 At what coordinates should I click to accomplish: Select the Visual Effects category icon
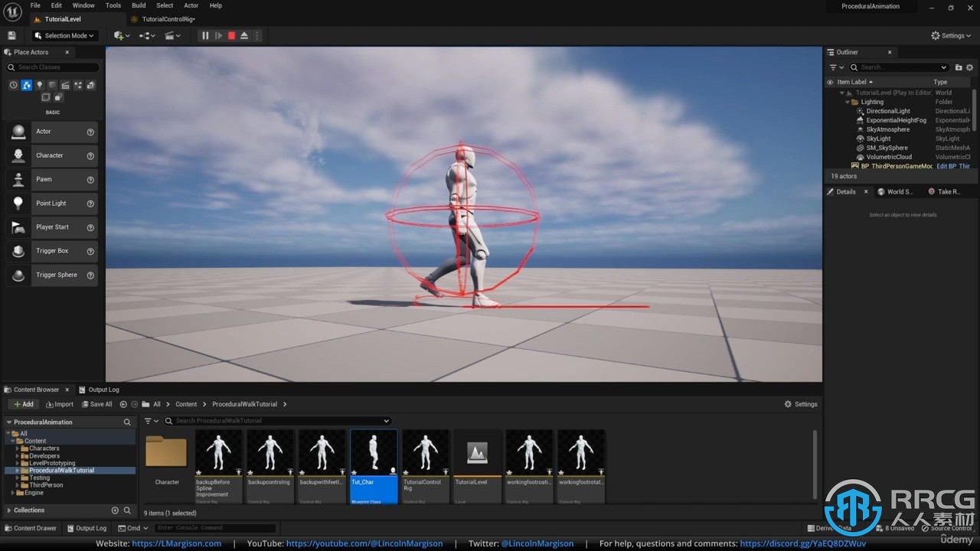pos(78,85)
